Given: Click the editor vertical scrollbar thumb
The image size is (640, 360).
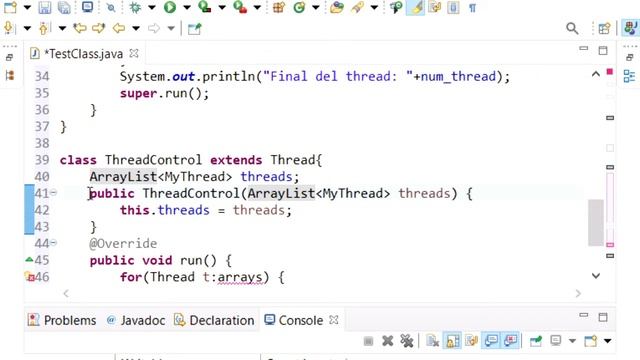Looking at the screenshot, I should click(x=596, y=222).
